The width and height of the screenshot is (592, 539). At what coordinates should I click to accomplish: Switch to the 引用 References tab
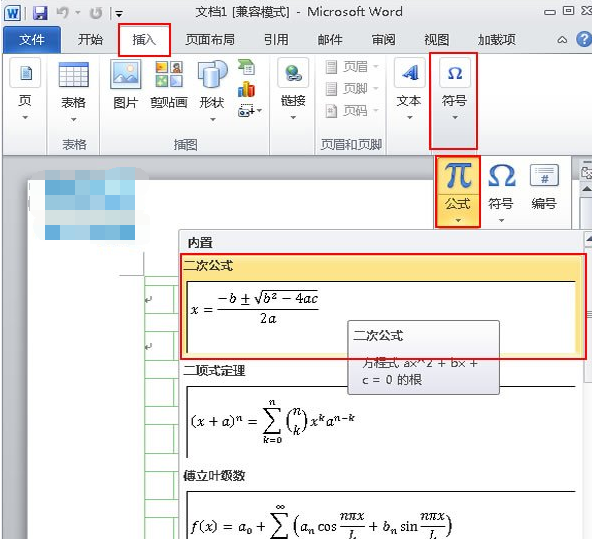[276, 40]
